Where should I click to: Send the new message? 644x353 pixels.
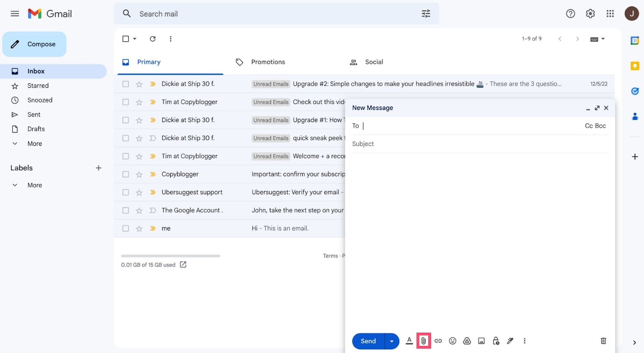(368, 341)
